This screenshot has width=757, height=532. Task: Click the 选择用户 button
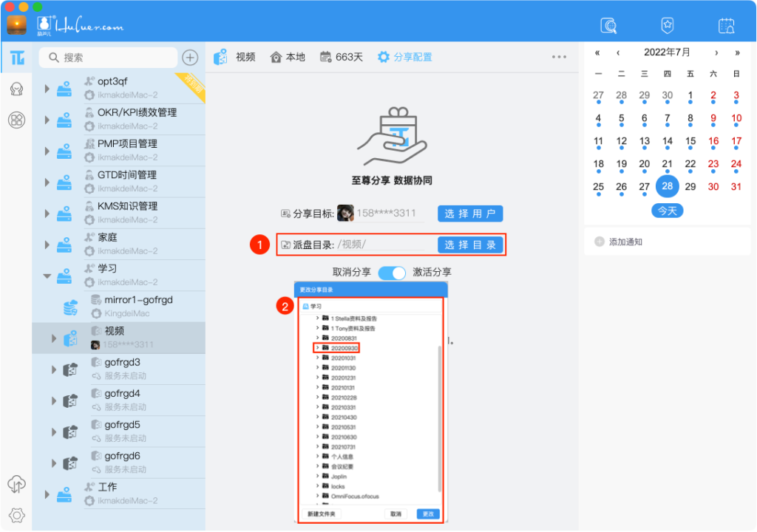pyautogui.click(x=470, y=214)
